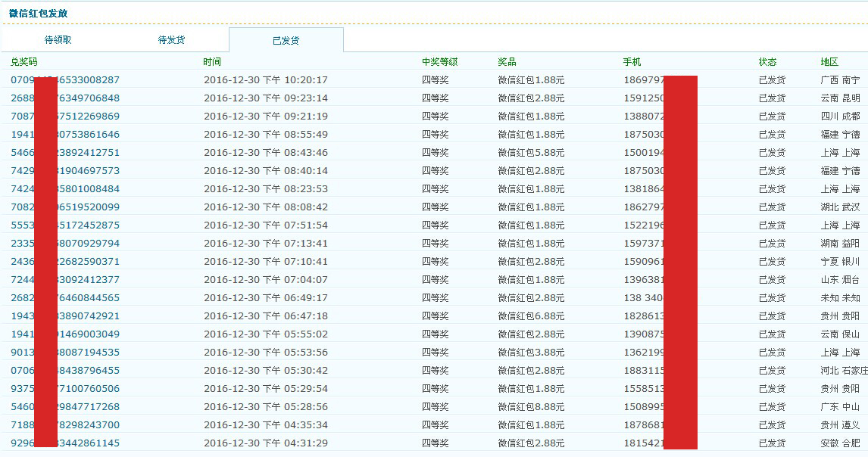Image resolution: width=868 pixels, height=457 pixels.
Task: Switch to the 待领取 tab
Action: (x=58, y=40)
